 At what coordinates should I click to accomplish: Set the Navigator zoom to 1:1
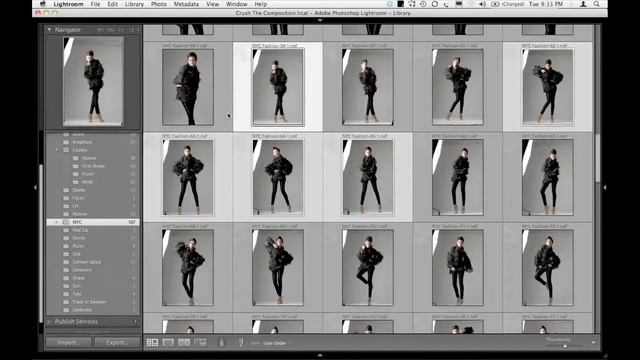[x=121, y=30]
